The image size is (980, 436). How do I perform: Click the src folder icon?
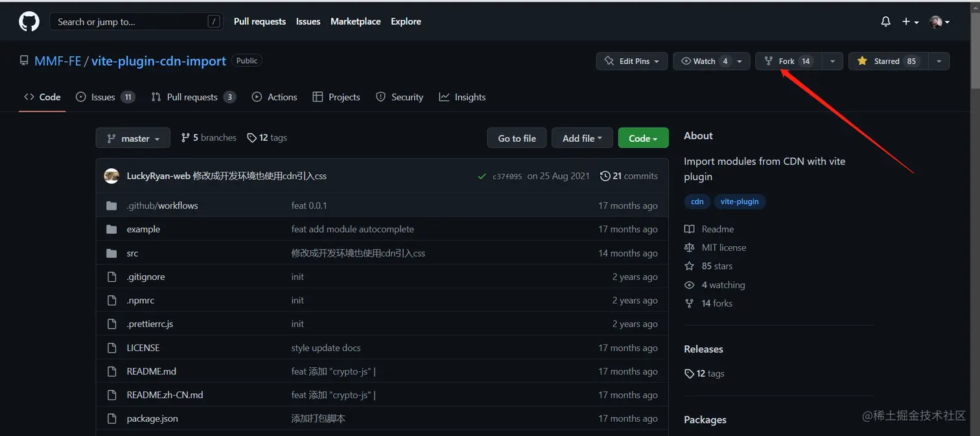pos(111,253)
